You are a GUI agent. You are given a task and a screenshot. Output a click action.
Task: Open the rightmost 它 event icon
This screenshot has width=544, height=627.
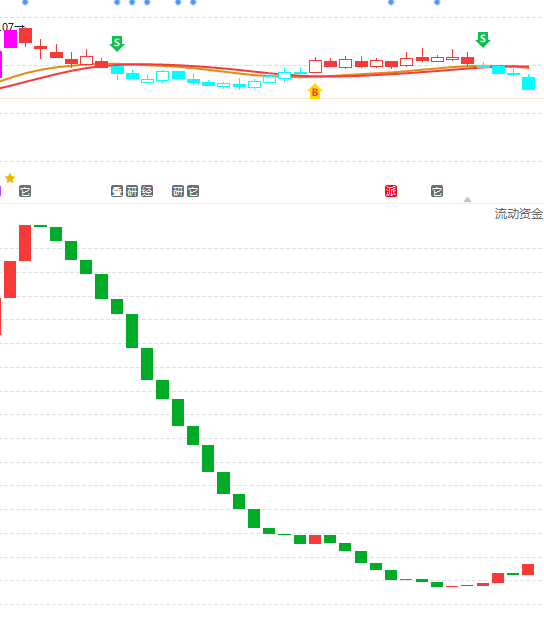(437, 191)
